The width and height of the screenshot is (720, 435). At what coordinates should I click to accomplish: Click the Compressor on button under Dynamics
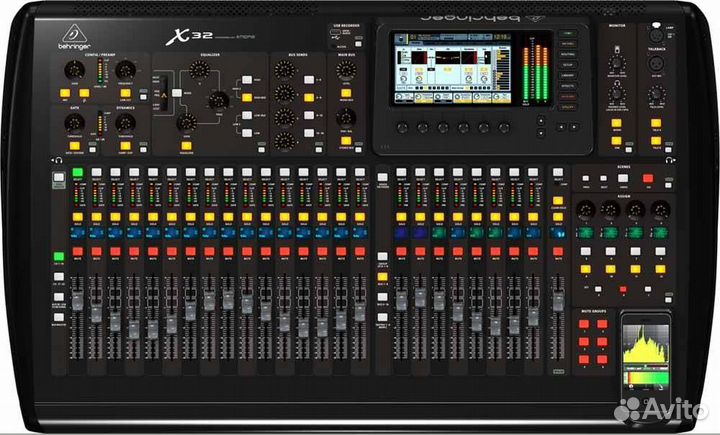point(125,146)
